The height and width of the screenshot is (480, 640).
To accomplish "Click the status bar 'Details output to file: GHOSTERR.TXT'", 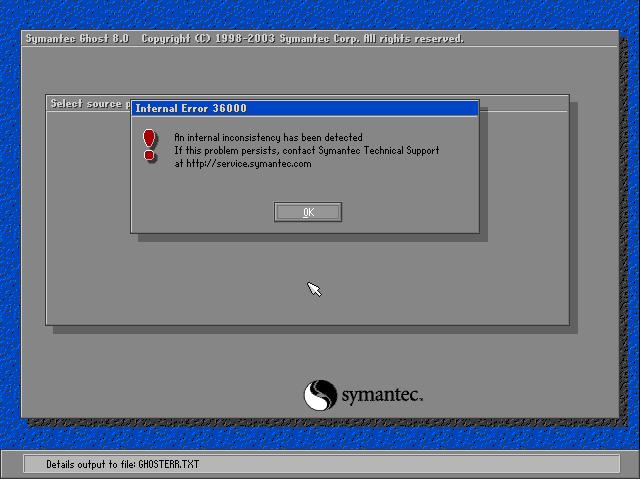I will point(322,464).
